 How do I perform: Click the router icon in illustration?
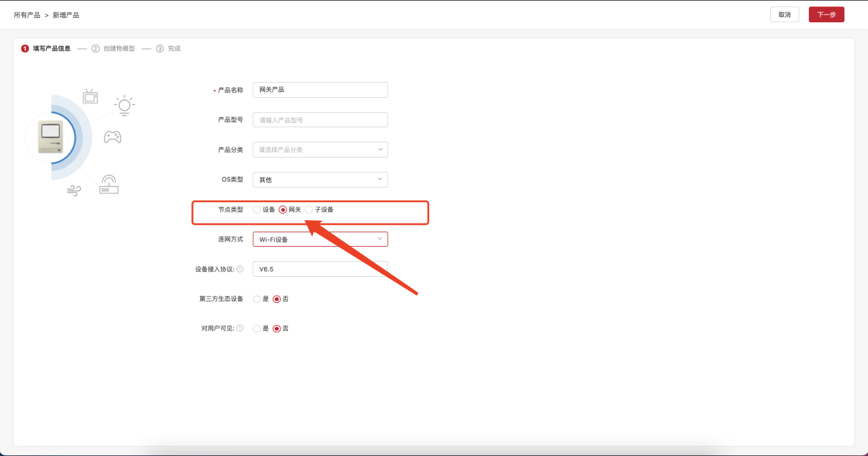(109, 185)
